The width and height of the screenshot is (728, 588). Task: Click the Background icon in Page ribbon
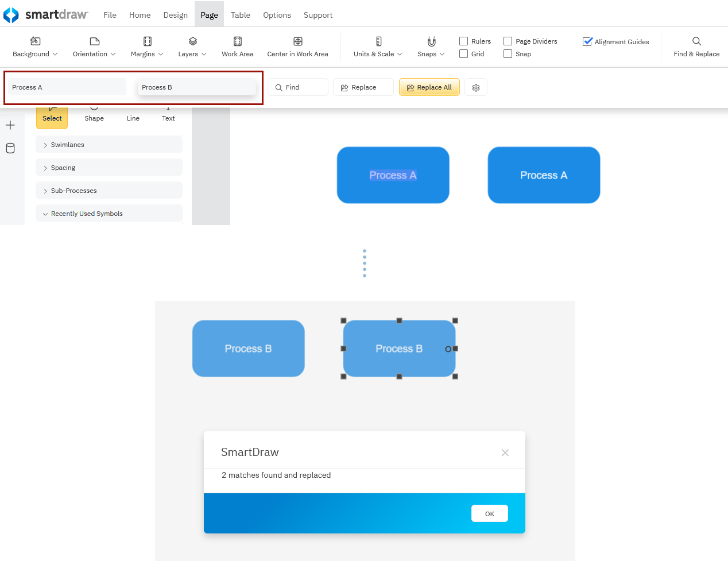pyautogui.click(x=35, y=41)
